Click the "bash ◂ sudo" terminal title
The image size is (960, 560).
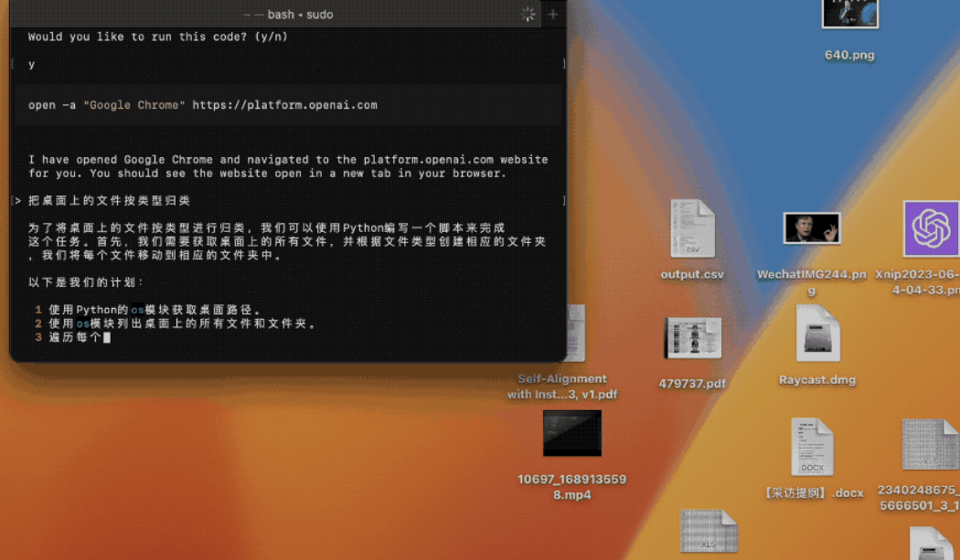[x=288, y=15]
